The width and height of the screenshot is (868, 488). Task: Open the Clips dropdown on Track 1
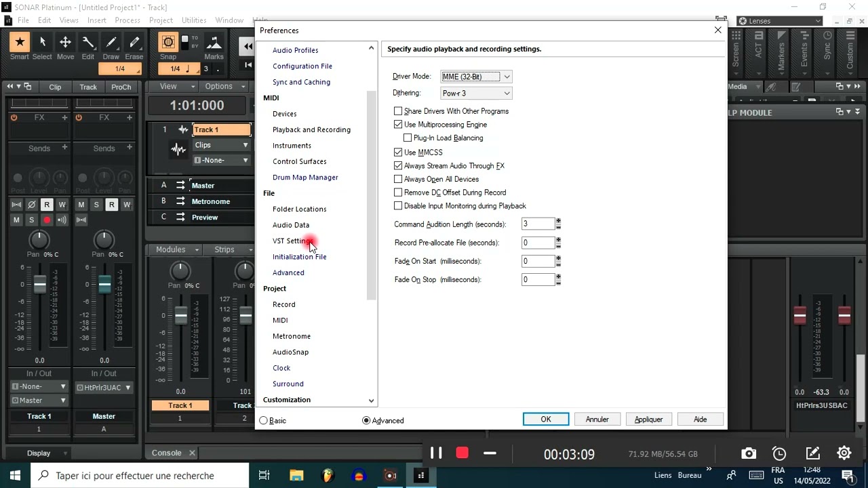point(222,145)
